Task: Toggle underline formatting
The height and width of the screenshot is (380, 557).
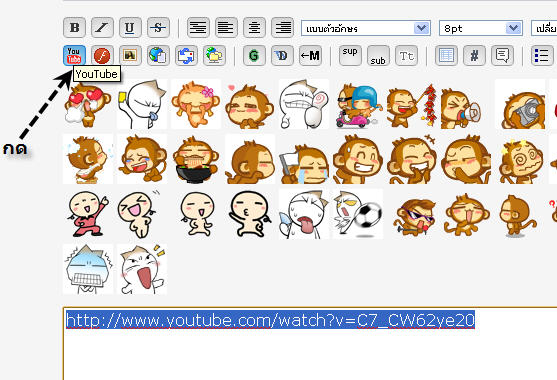Action: [130, 27]
